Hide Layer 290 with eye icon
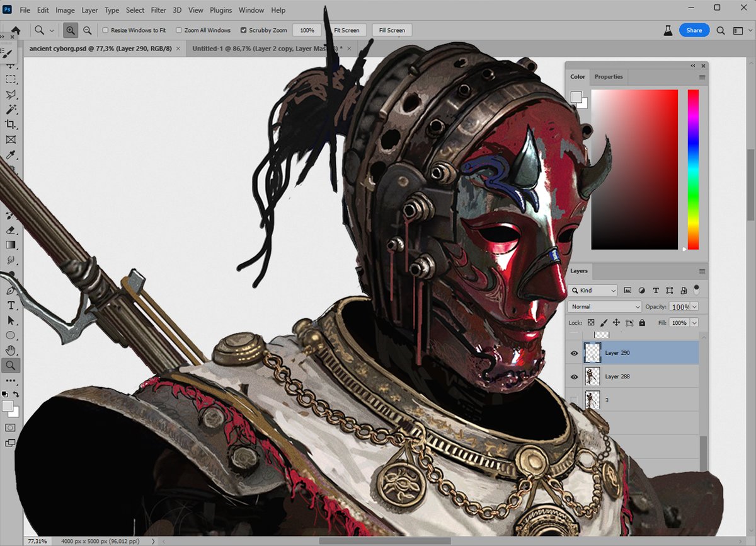 (574, 353)
